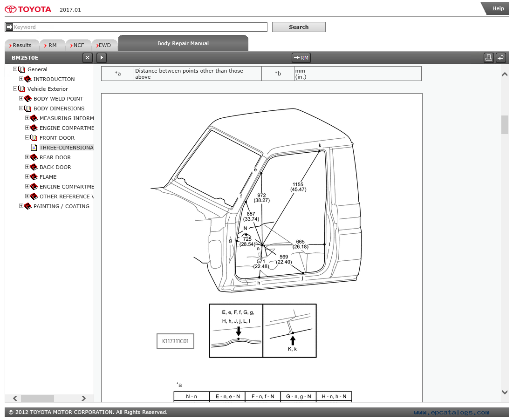513x420 pixels.
Task: Select the Body Repair Manual tab
Action: 183,43
